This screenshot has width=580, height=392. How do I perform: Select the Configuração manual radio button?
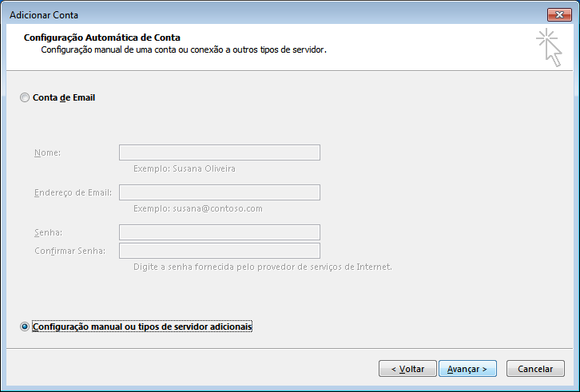[25, 327]
